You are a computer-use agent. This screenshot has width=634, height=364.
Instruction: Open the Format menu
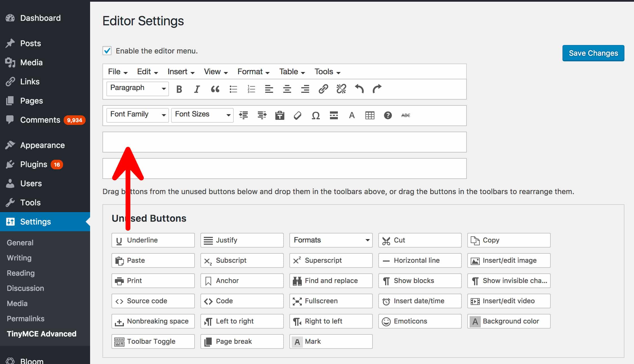coord(252,71)
